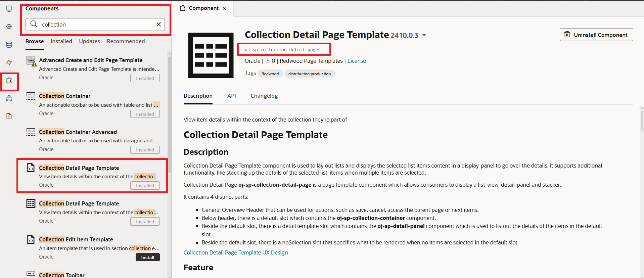The image size is (644, 278).
Task: Click Installed button under 'table and list' description
Action: tap(145, 114)
